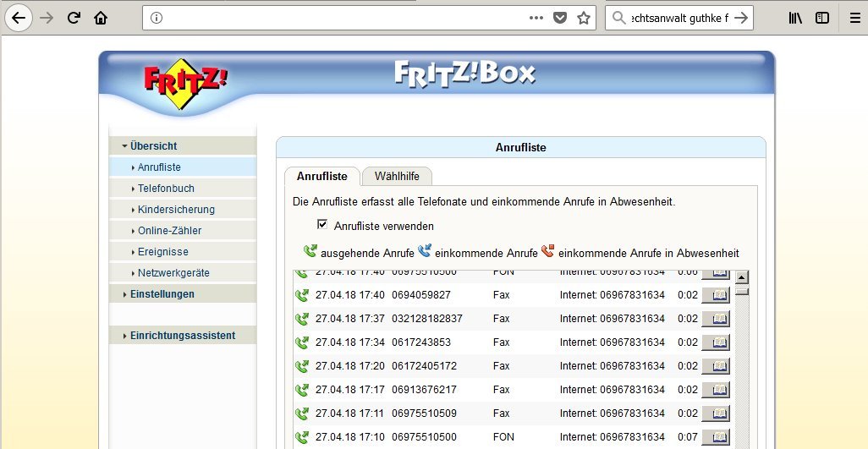Viewport: 868px width, 449px height.
Task: Bookmark this page with star icon
Action: click(584, 19)
